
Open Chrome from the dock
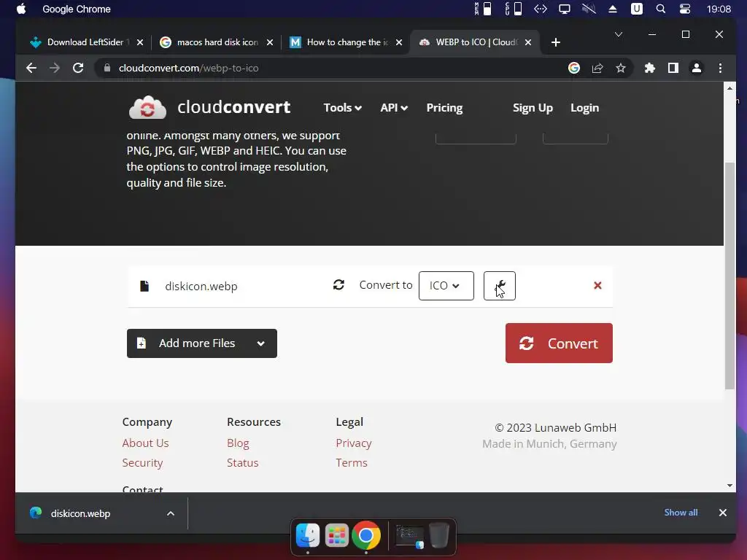click(366, 535)
